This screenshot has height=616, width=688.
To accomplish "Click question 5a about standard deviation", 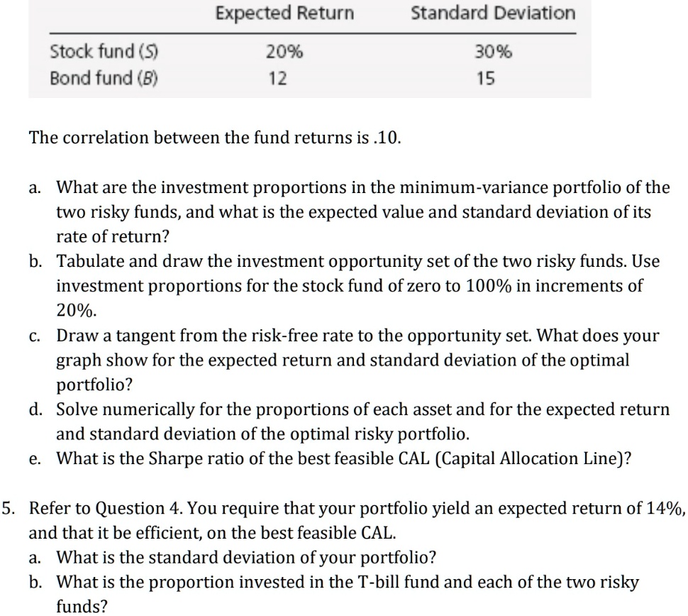I will coord(233,557).
